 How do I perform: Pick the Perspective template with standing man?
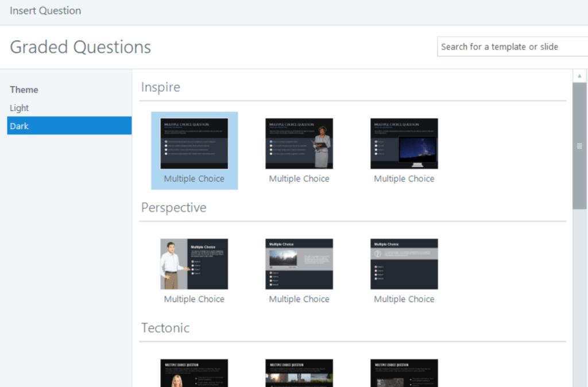click(x=194, y=264)
